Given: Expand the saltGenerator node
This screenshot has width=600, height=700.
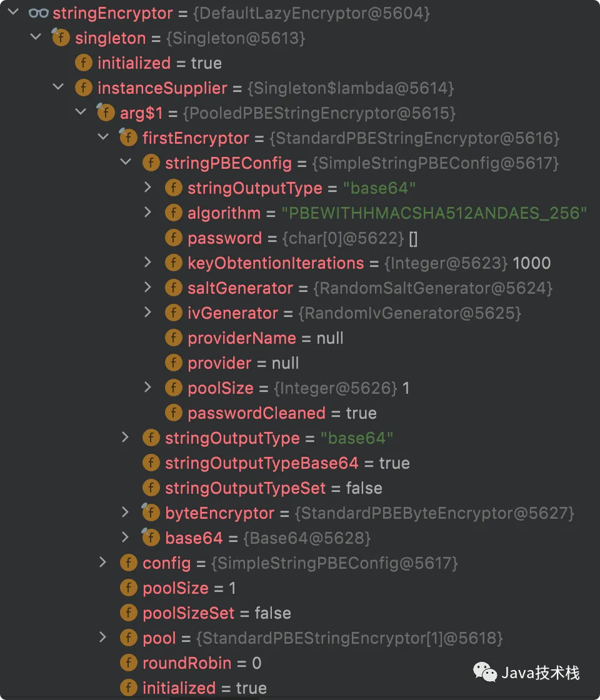Looking at the screenshot, I should click(x=148, y=287).
